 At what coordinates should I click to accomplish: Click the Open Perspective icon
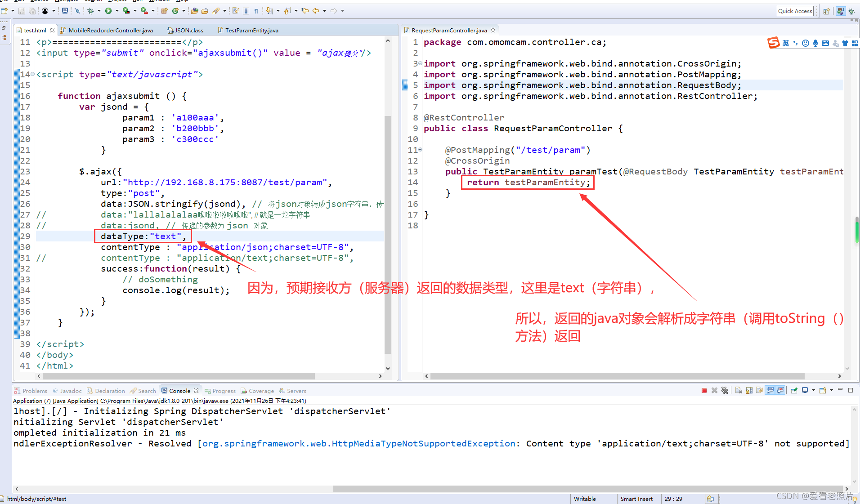[x=826, y=11]
